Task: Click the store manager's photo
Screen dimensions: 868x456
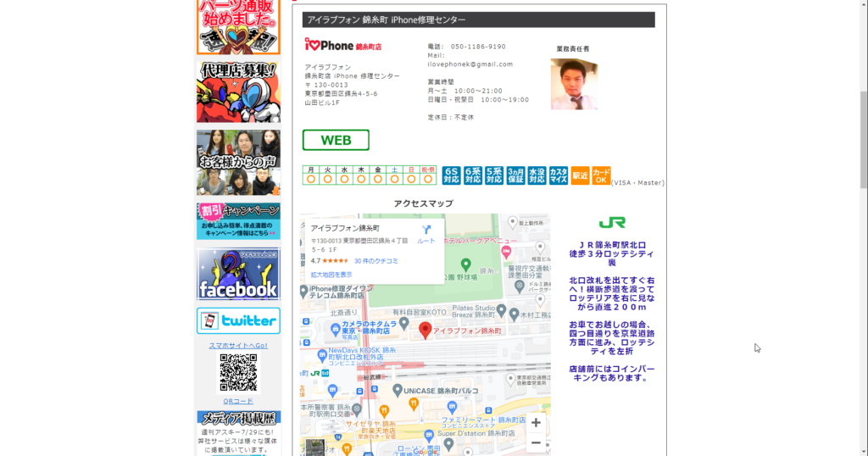Action: (574, 84)
